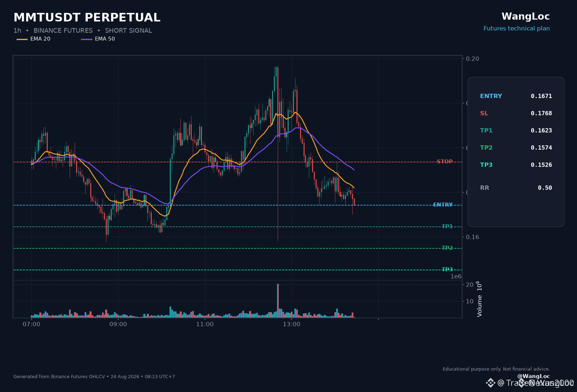Click the 0.16 price axis label
The height and width of the screenshot is (392, 577).
pos(473,237)
